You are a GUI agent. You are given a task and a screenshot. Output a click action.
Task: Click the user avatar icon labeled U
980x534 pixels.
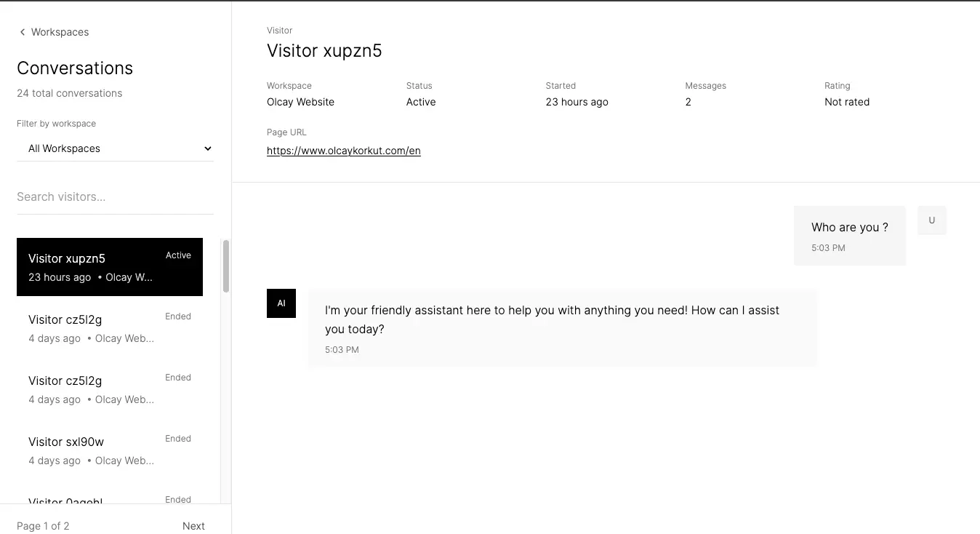pyautogui.click(x=931, y=220)
